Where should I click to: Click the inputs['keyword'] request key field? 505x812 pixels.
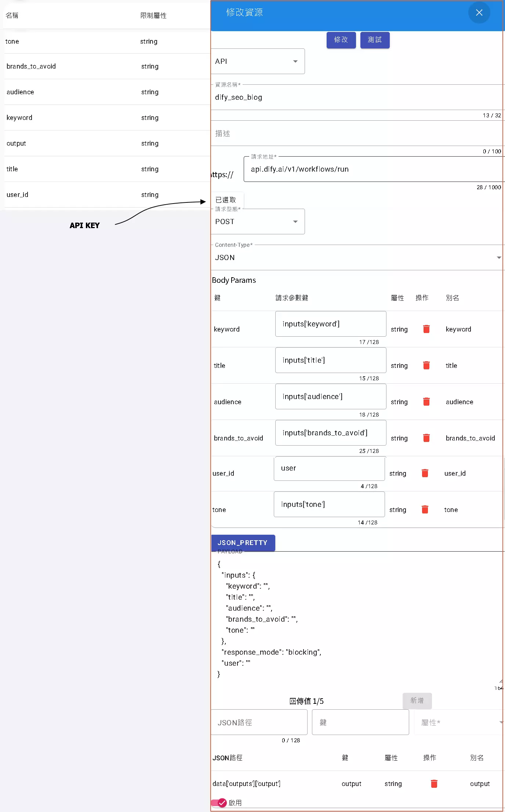(x=330, y=324)
